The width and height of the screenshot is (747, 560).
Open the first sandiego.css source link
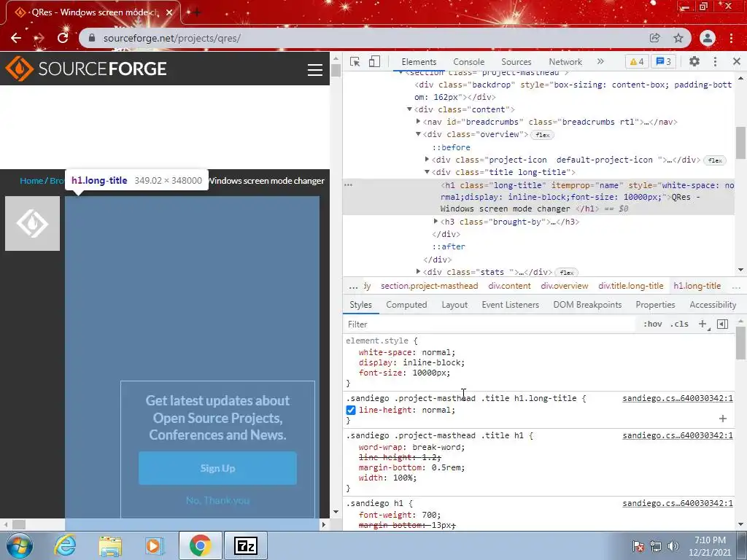tap(678, 398)
